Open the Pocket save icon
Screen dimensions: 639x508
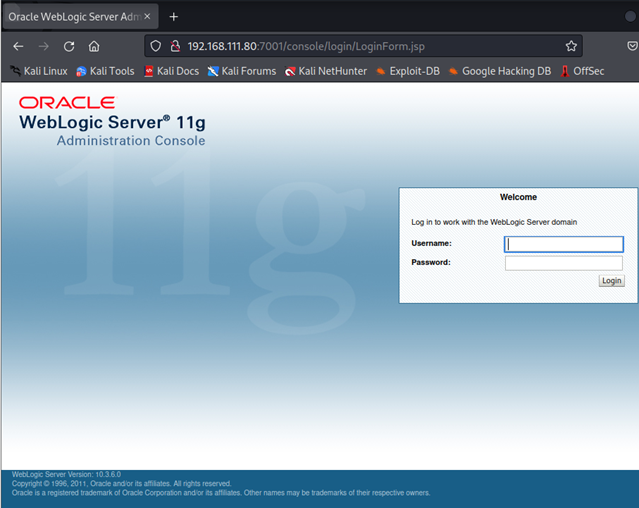(632, 46)
